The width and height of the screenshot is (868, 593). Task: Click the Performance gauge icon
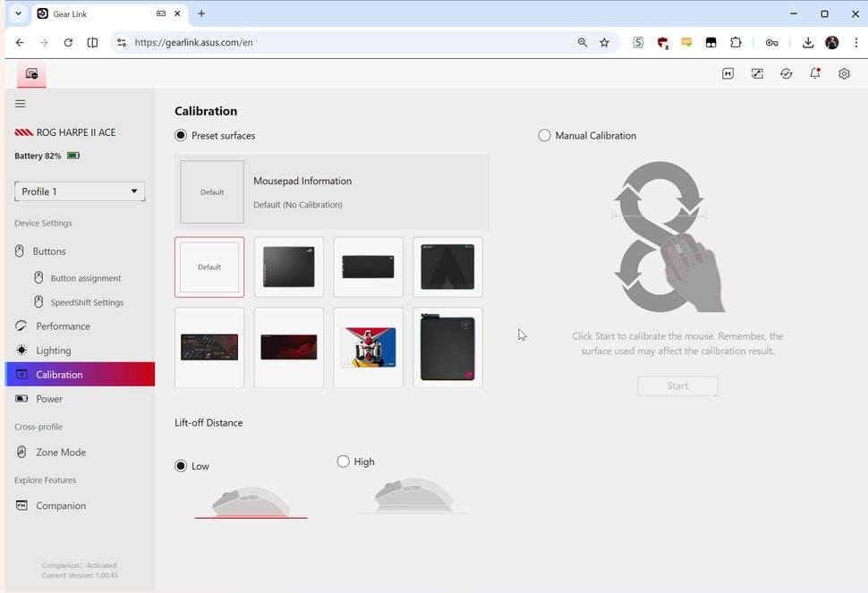click(x=21, y=326)
